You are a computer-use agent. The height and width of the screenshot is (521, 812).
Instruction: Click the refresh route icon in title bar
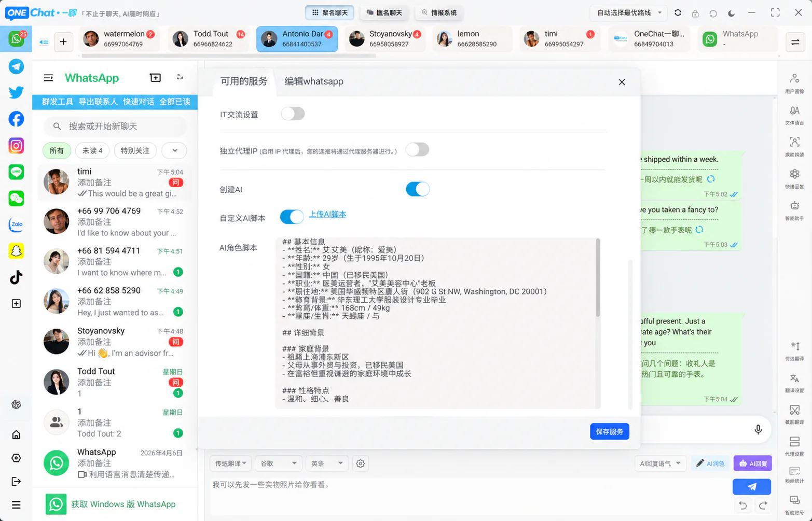[x=678, y=13]
